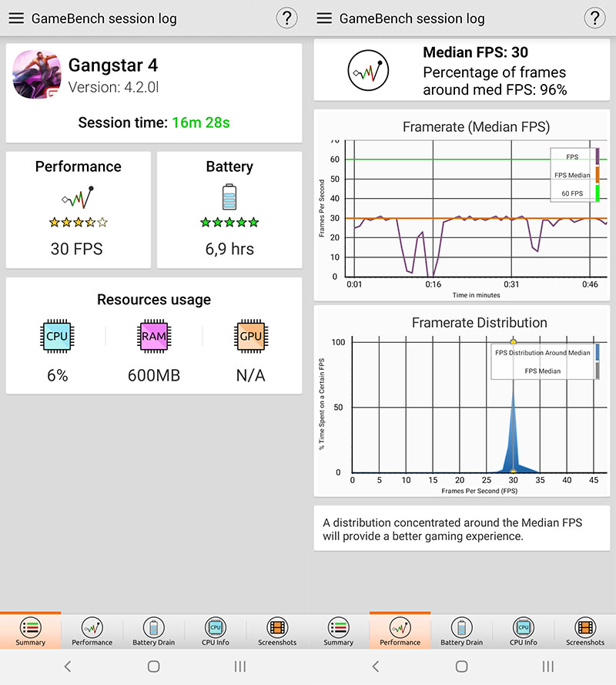Open the Performance 30 FPS card
Screen dimensions: 616x685
click(78, 210)
